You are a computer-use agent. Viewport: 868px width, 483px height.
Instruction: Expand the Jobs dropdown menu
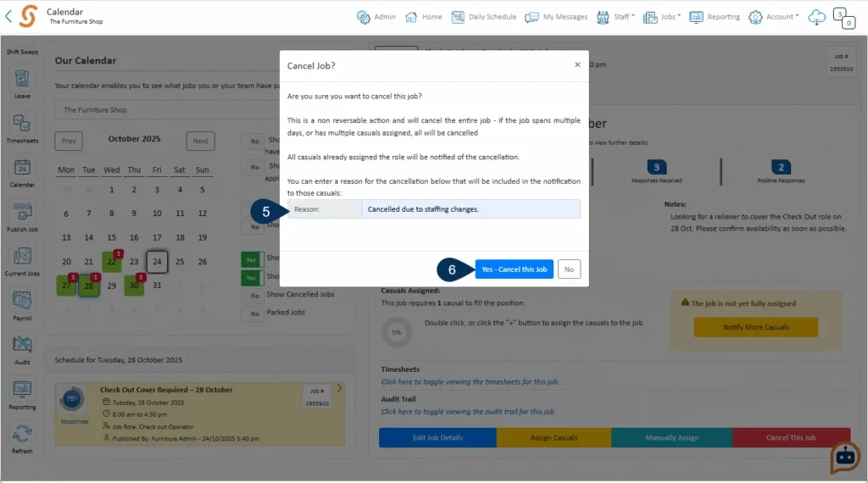pos(662,17)
